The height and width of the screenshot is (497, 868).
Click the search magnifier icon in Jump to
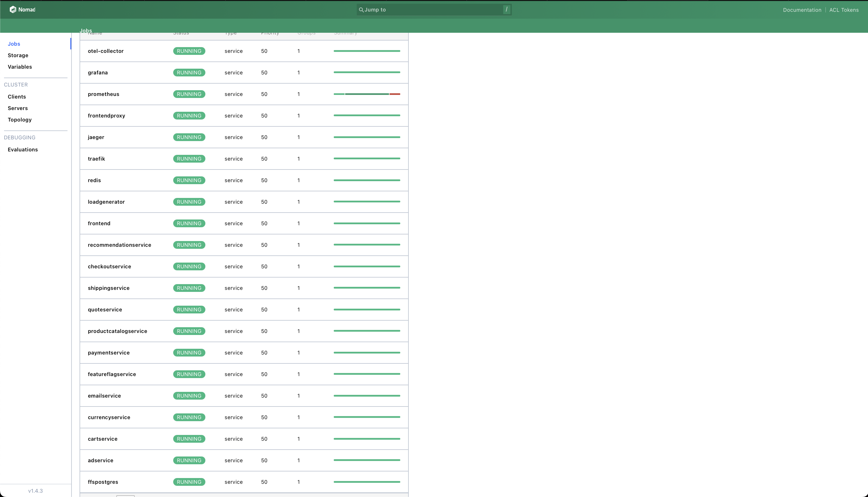361,9
